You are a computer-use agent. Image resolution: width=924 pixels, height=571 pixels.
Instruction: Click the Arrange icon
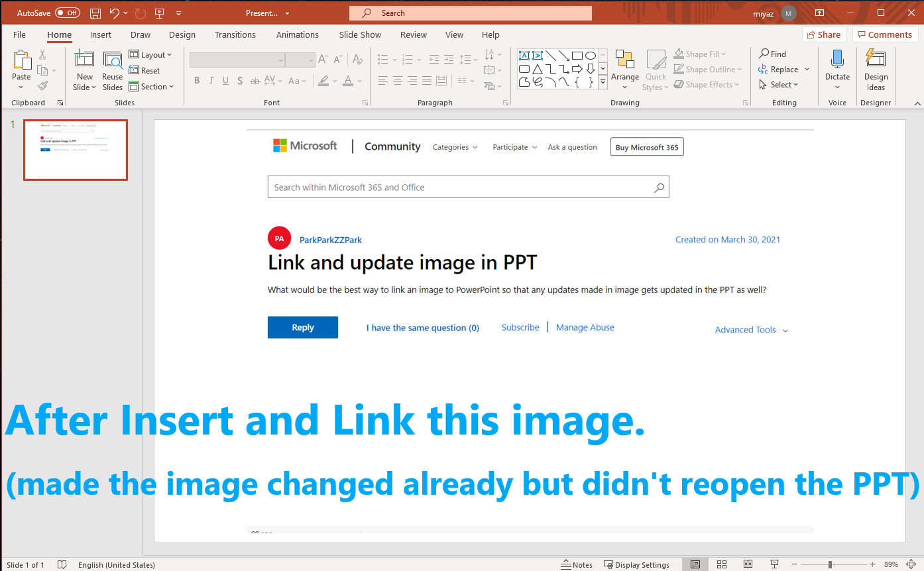coord(624,59)
